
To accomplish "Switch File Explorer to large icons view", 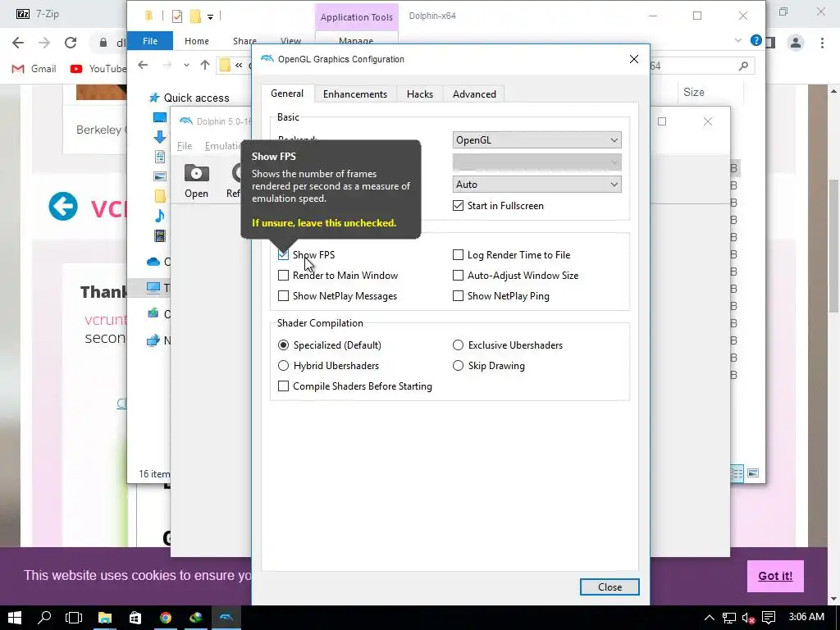I will (753, 473).
